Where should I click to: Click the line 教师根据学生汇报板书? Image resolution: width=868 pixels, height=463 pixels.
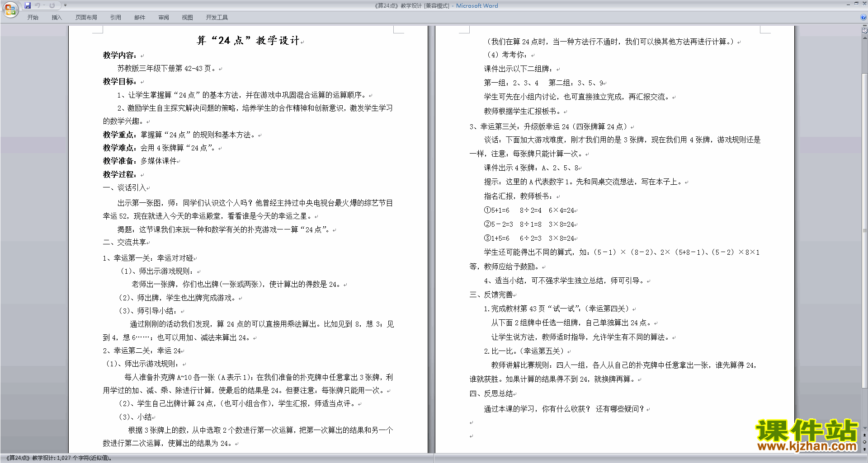tap(523, 111)
